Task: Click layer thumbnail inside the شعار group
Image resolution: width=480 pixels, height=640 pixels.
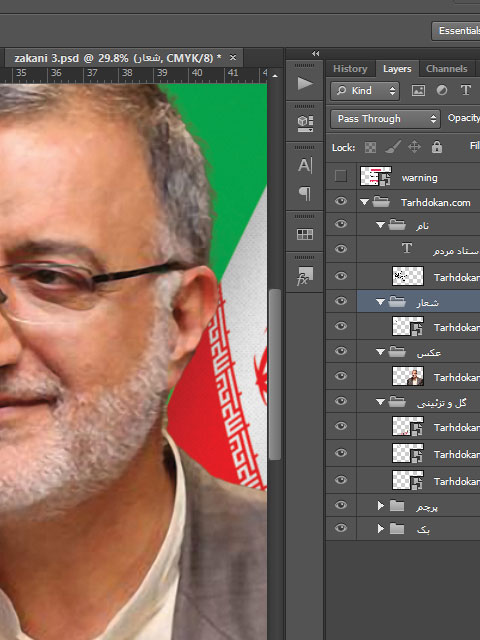Action: 408,326
